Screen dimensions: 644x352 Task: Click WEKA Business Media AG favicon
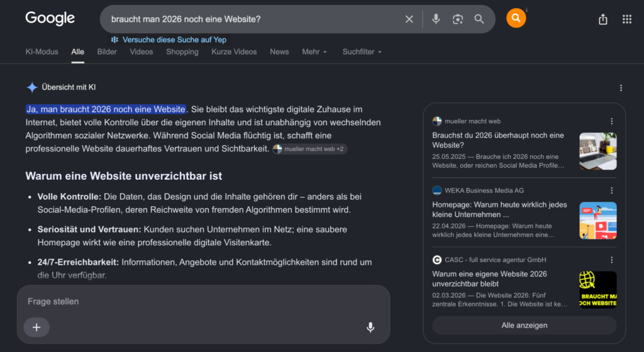coord(437,190)
